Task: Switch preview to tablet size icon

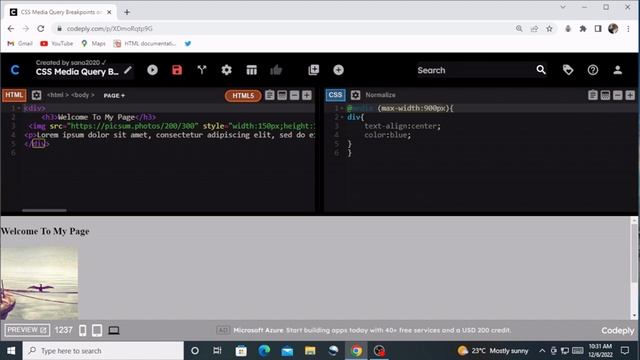Action: (97, 330)
